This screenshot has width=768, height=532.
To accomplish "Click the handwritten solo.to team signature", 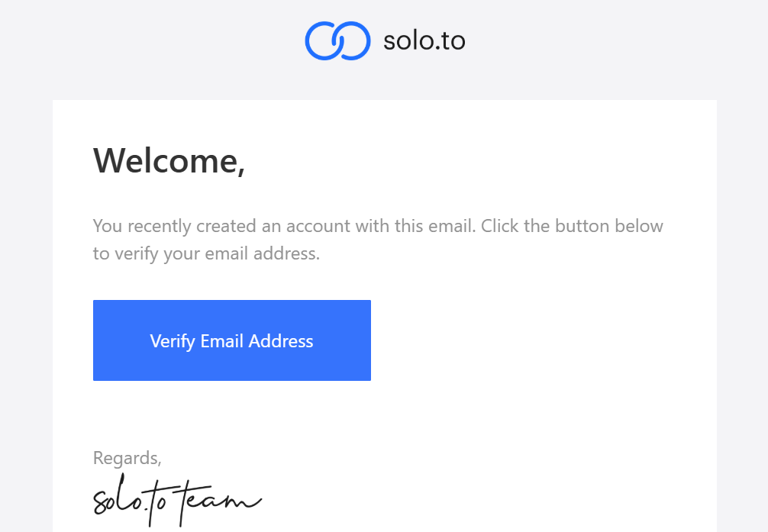I will pyautogui.click(x=177, y=501).
